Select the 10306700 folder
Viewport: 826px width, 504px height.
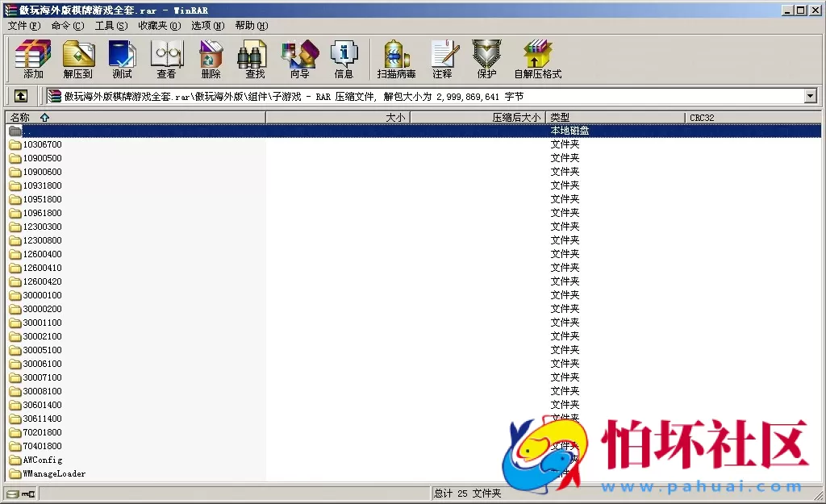point(42,145)
